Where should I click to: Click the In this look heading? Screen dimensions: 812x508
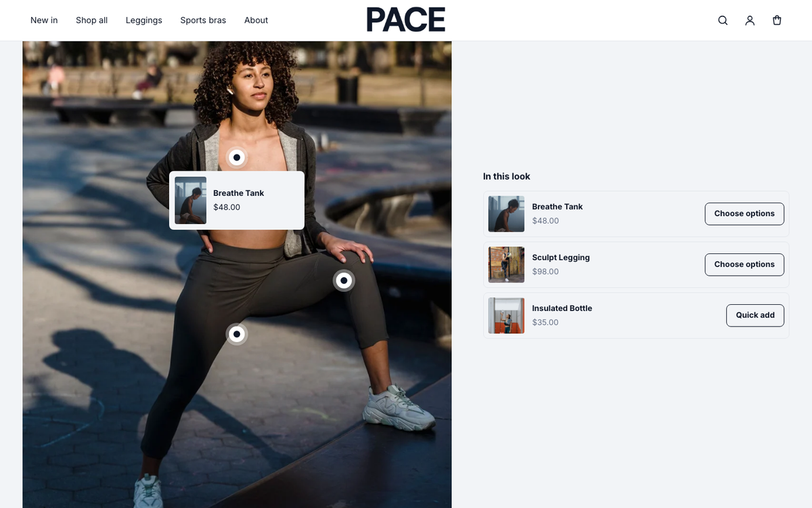click(507, 176)
